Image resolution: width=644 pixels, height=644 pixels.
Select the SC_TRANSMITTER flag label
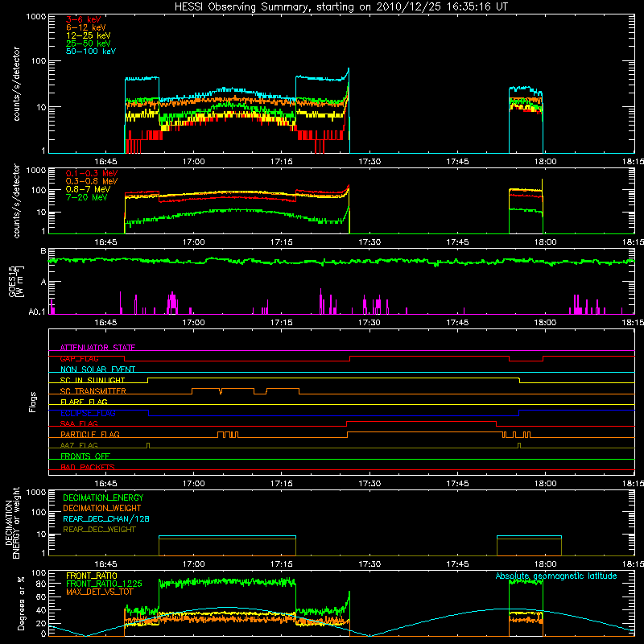(93, 391)
